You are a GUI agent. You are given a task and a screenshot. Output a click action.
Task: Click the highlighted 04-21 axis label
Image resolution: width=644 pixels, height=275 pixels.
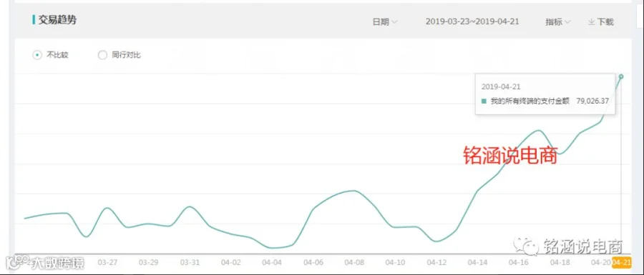pos(621,262)
